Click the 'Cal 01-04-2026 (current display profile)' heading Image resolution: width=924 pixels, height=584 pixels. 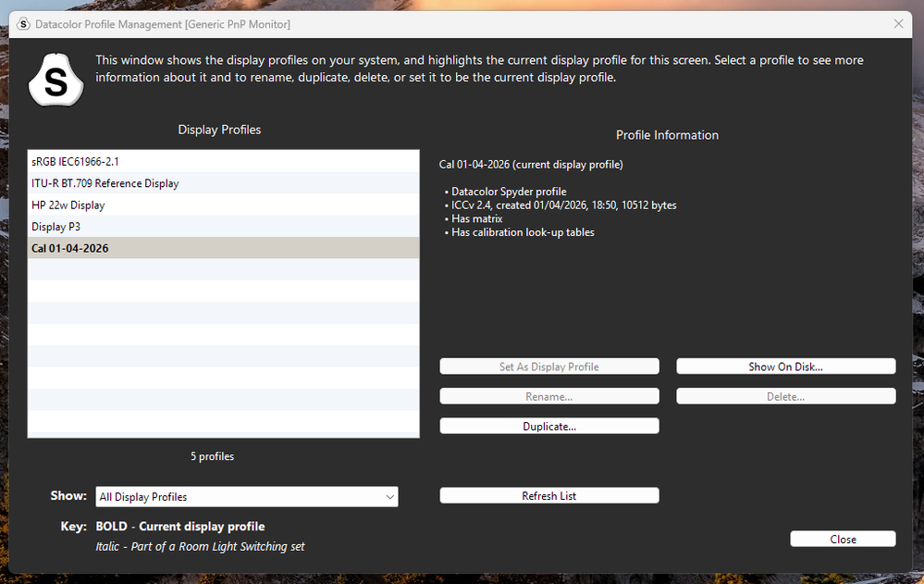coord(531,165)
